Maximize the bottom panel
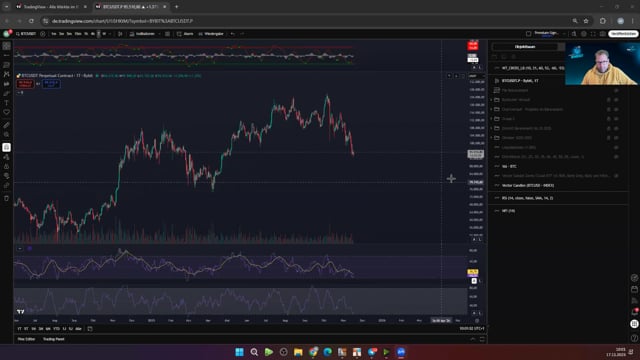This screenshot has width=640, height=360. 482,339
